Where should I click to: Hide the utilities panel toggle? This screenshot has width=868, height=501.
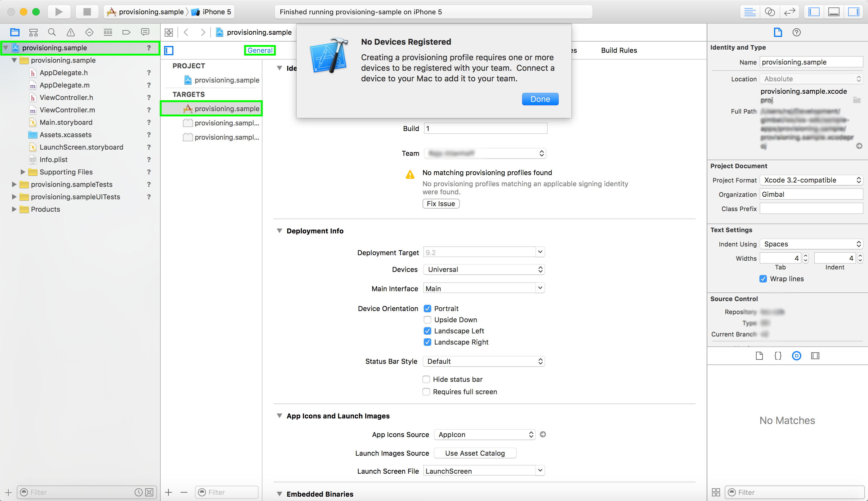coord(853,12)
